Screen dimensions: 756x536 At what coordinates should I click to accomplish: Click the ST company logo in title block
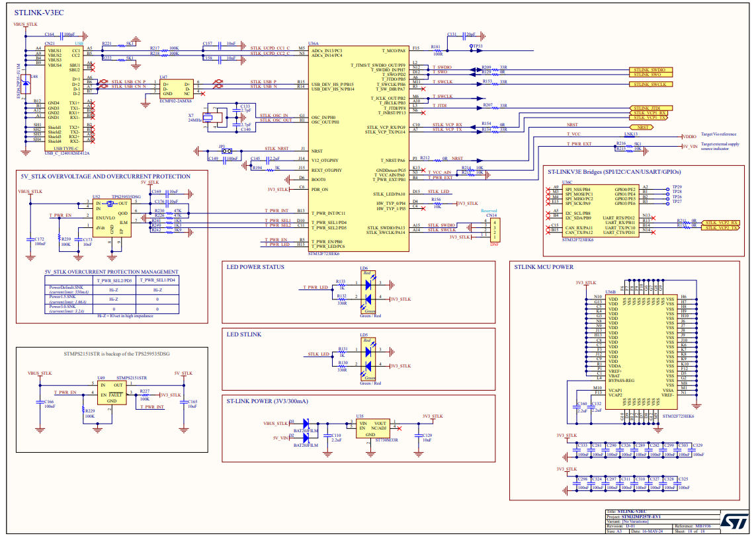734,520
